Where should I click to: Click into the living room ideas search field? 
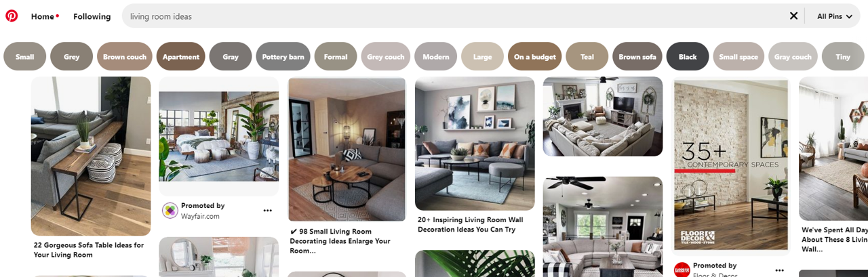(x=454, y=16)
